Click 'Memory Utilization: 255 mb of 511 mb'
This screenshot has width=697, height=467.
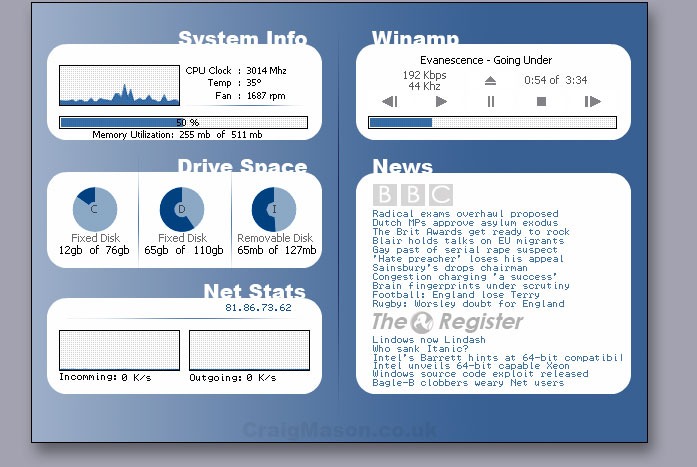click(177, 135)
